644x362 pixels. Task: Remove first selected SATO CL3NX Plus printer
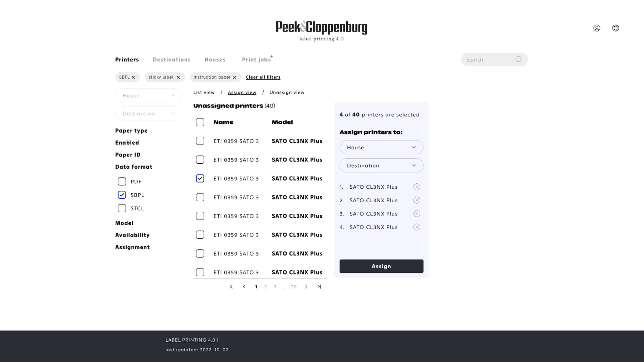point(416,187)
